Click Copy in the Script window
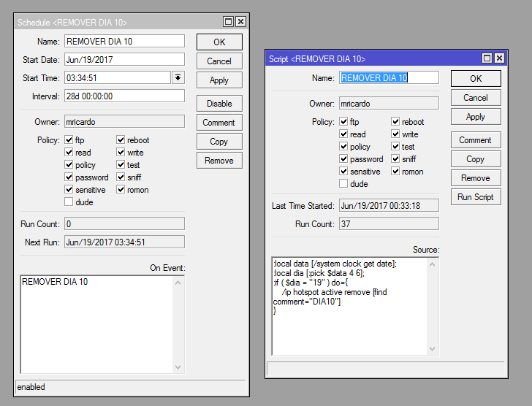532x406 pixels. coord(476,159)
